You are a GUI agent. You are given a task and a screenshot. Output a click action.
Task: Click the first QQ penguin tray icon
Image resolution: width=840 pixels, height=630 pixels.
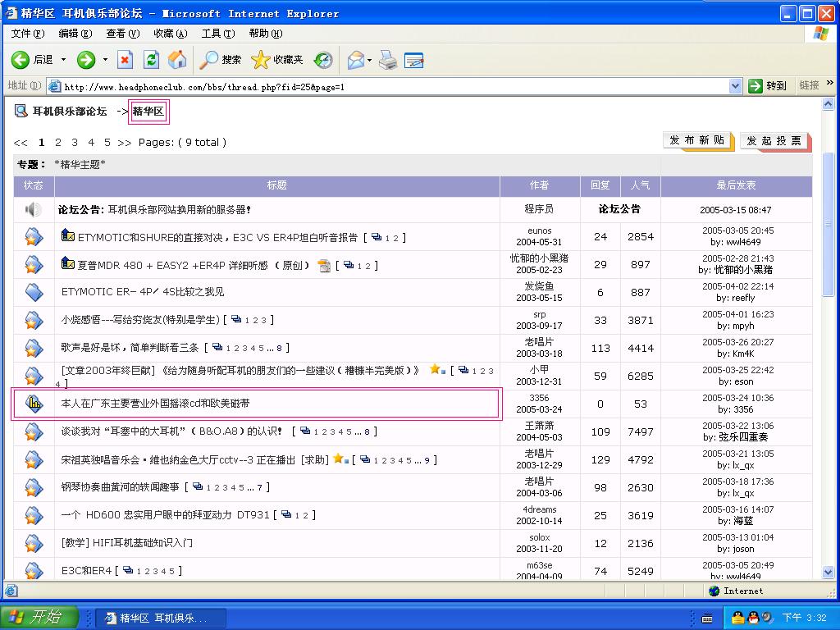click(x=738, y=618)
